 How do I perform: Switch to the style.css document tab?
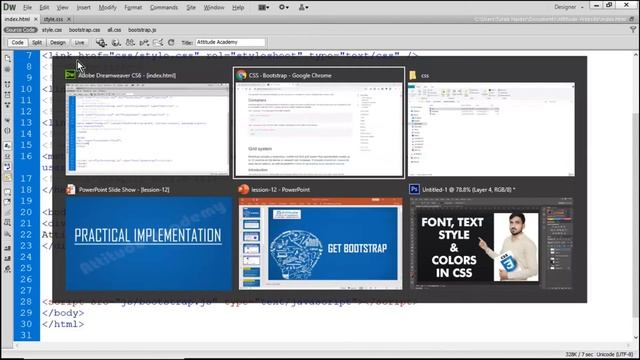pyautogui.click(x=53, y=19)
